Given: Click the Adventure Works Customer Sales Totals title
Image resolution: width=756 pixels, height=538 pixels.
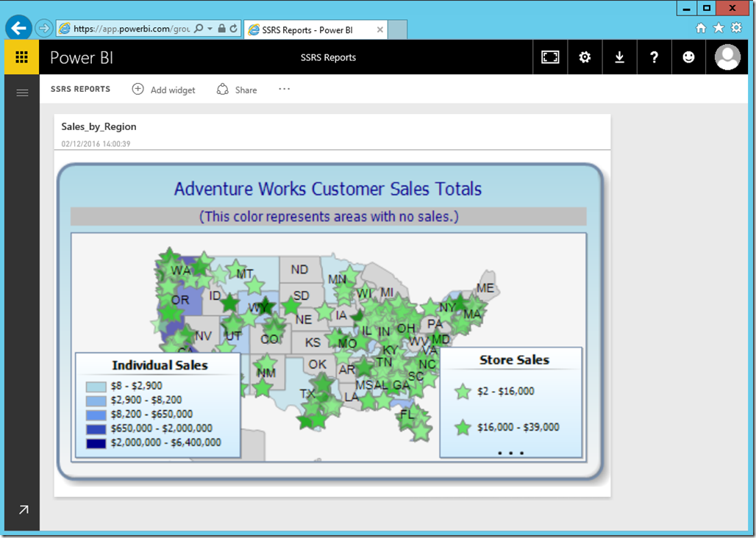Looking at the screenshot, I should pyautogui.click(x=328, y=189).
